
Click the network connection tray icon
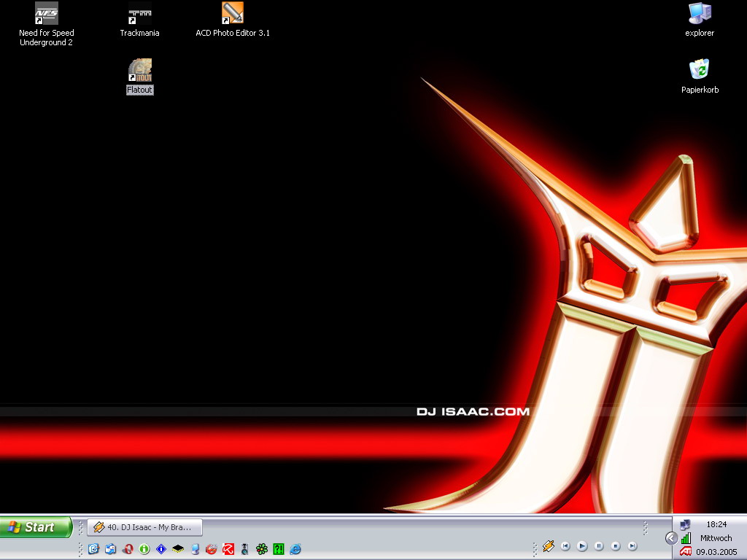(685, 525)
